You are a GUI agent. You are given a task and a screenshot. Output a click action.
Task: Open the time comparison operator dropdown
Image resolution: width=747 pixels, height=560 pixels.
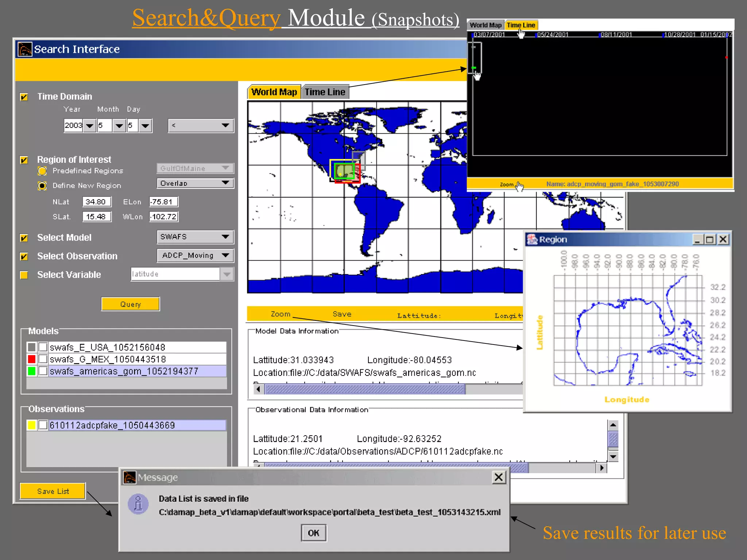(x=201, y=125)
